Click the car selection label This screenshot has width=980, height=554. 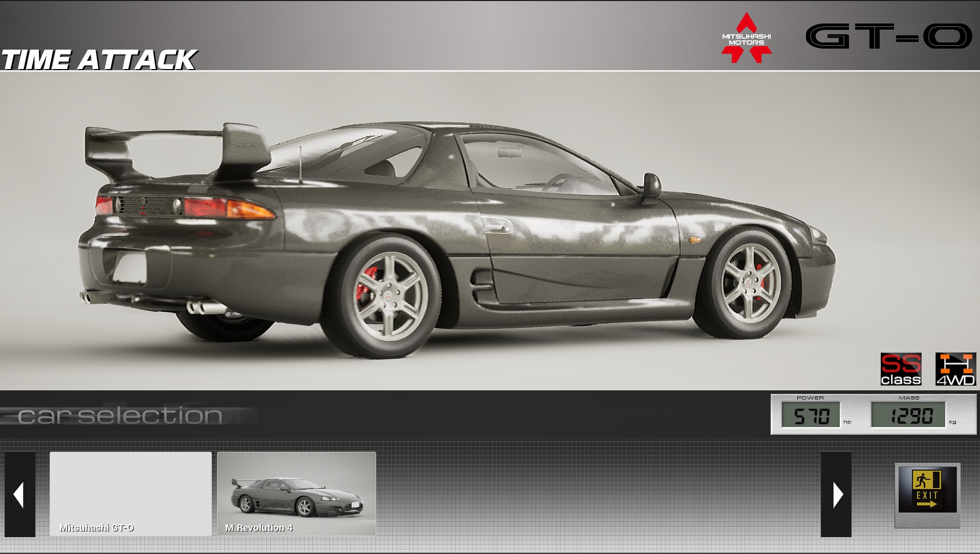(x=120, y=416)
